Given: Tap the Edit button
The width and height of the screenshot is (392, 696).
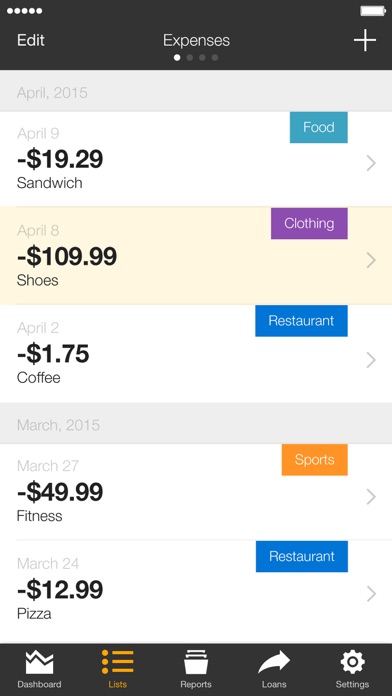Looking at the screenshot, I should [31, 40].
